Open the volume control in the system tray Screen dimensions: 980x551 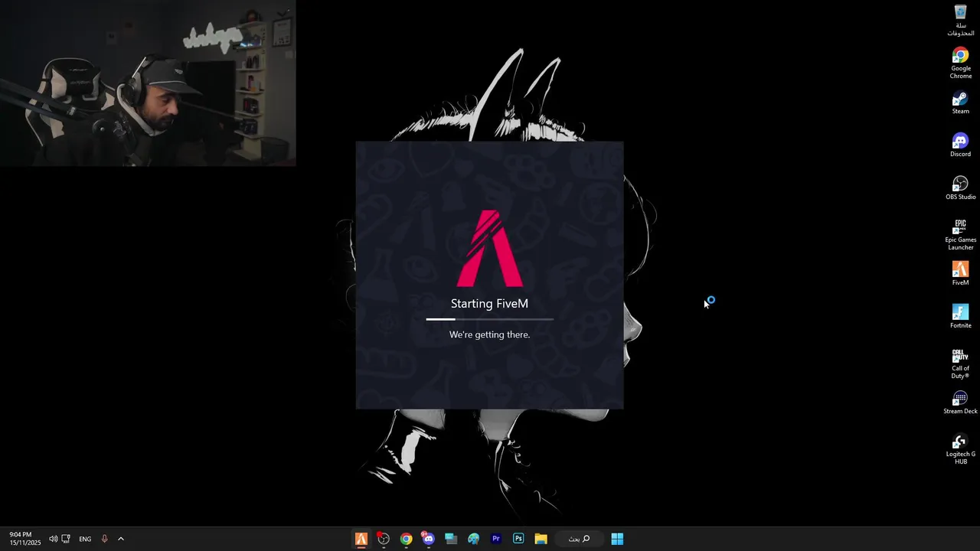pos(53,539)
